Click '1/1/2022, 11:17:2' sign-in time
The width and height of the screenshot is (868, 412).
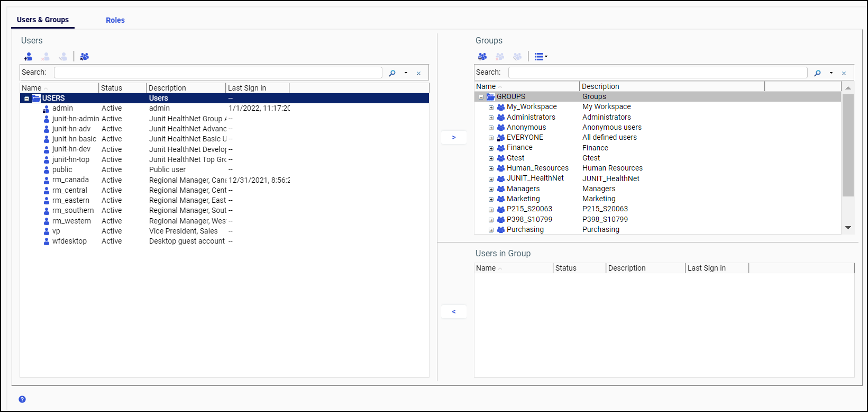[x=259, y=109]
